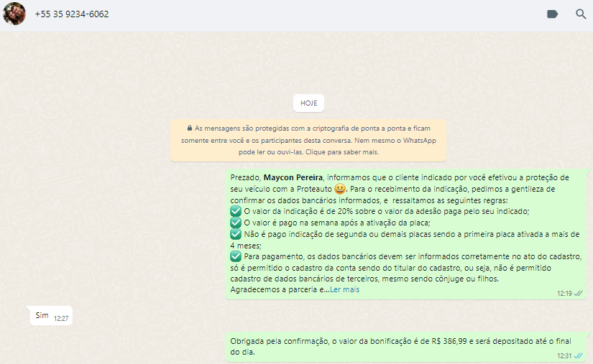This screenshot has width=593, height=364.
Task: Click the bold name "Maycon Pereira"
Action: pyautogui.click(x=293, y=177)
